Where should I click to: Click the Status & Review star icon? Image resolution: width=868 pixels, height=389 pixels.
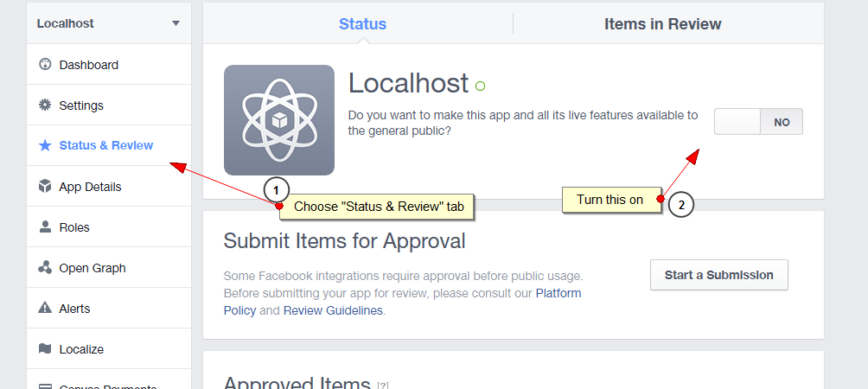45,145
